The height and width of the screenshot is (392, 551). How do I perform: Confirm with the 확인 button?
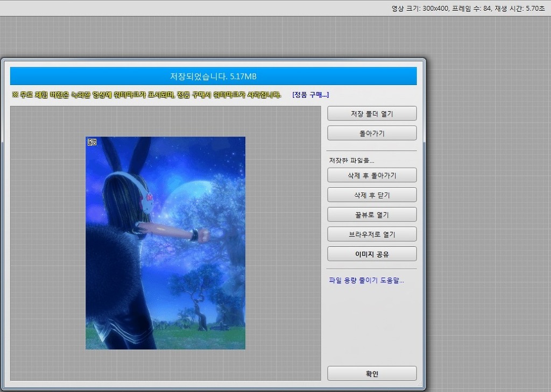372,373
